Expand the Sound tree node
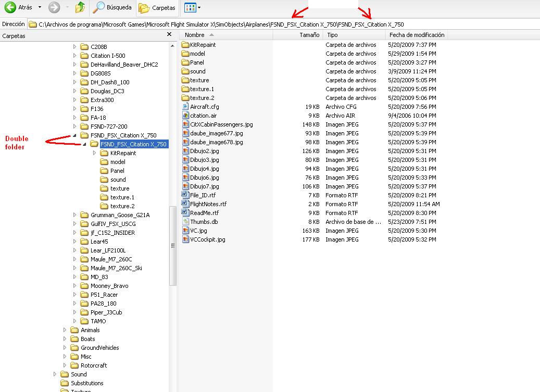 (55, 374)
